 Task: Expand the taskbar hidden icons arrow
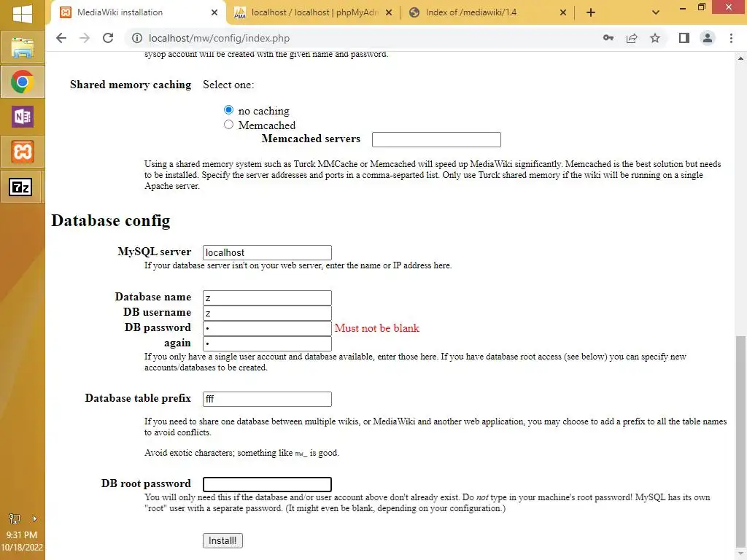[x=35, y=518]
